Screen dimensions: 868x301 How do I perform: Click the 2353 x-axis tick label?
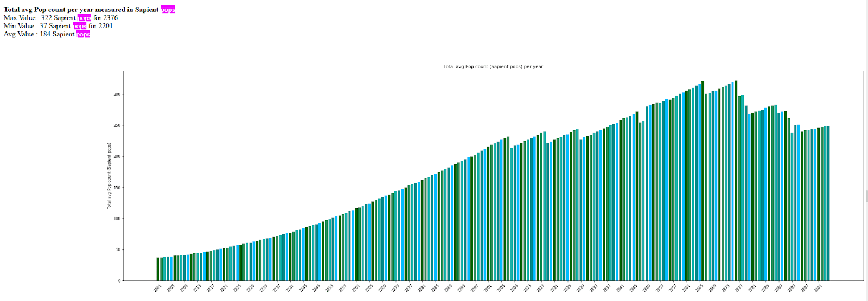659,288
